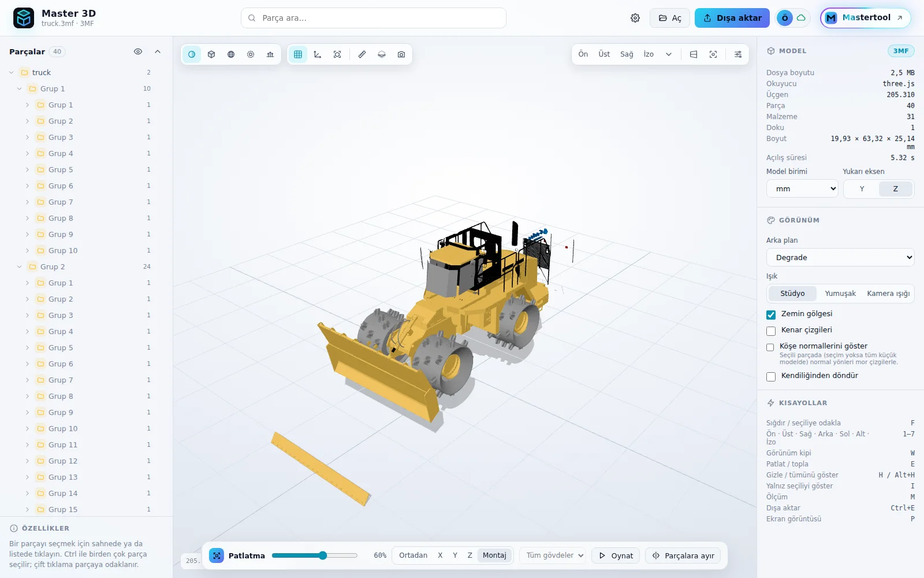Enable Kendiliğinden döndür checkbox

[771, 376]
